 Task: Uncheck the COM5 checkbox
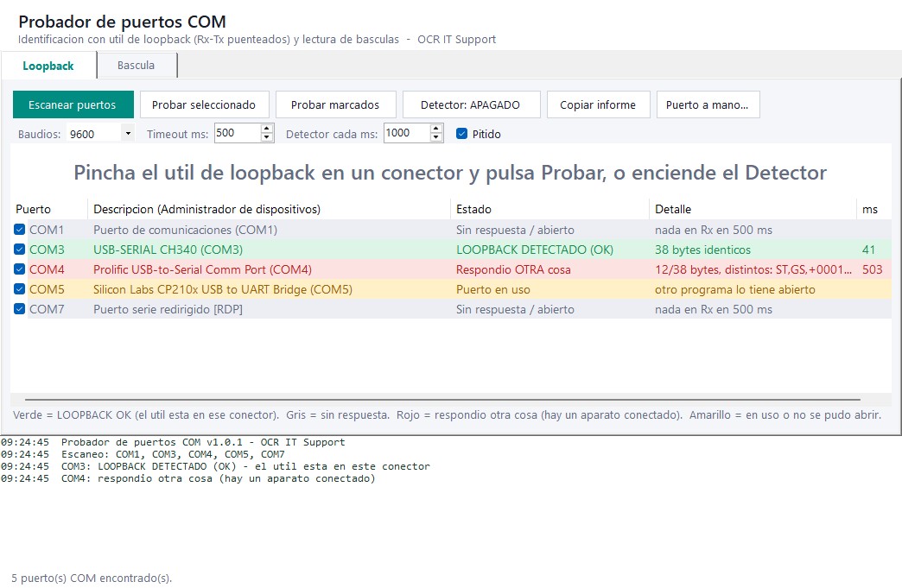click(x=20, y=288)
